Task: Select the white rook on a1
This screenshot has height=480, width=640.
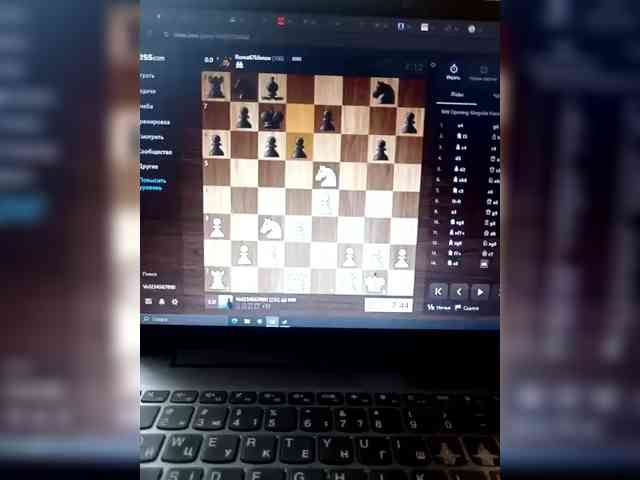Action: point(217,278)
